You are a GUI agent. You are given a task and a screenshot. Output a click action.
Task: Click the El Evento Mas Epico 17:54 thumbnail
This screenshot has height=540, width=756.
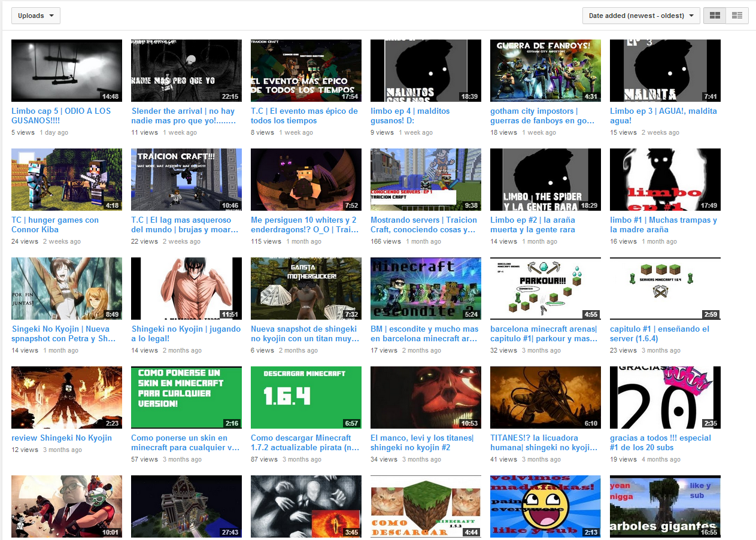coord(306,71)
